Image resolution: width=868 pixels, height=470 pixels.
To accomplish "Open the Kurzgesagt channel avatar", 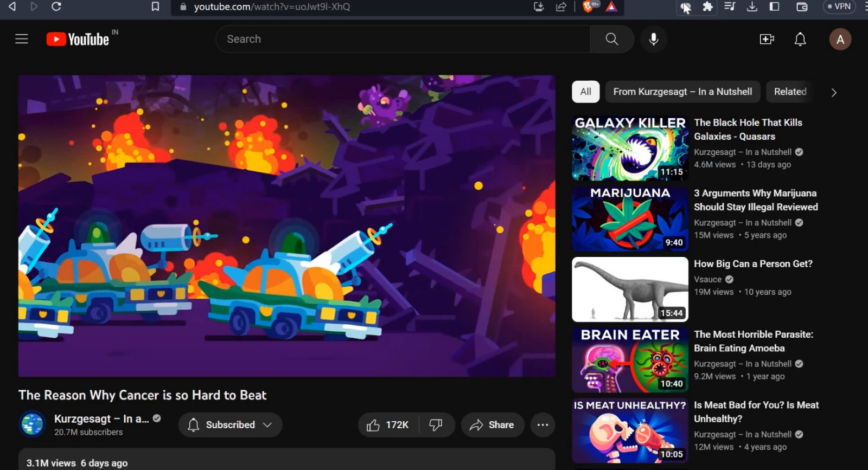I will pos(32,424).
